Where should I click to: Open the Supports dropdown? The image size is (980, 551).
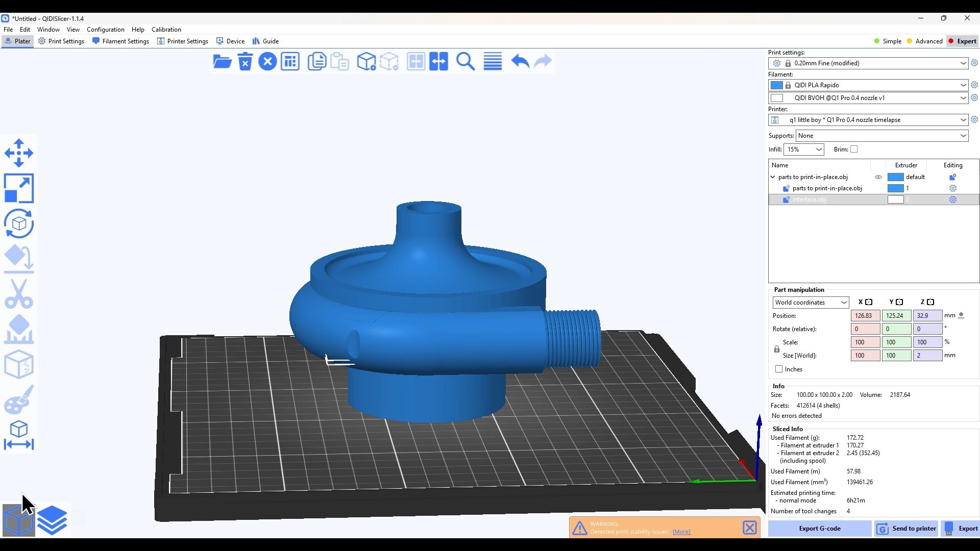(x=881, y=136)
